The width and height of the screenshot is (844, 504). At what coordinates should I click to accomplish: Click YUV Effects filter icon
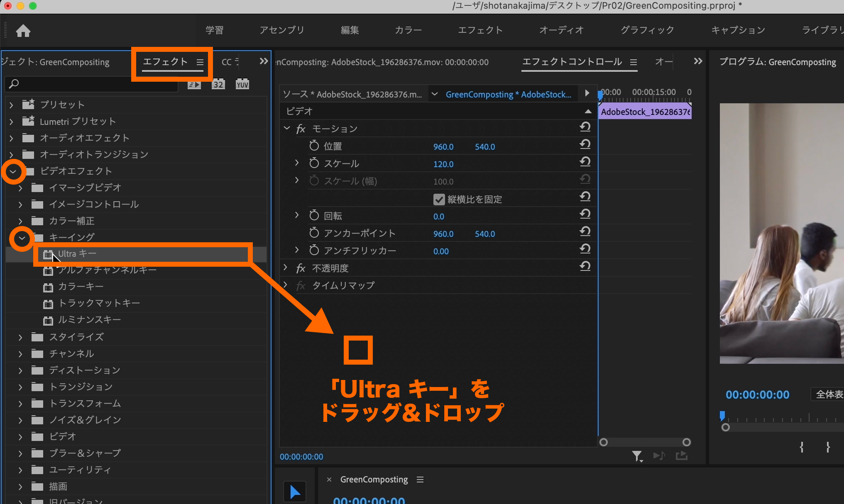[x=242, y=85]
